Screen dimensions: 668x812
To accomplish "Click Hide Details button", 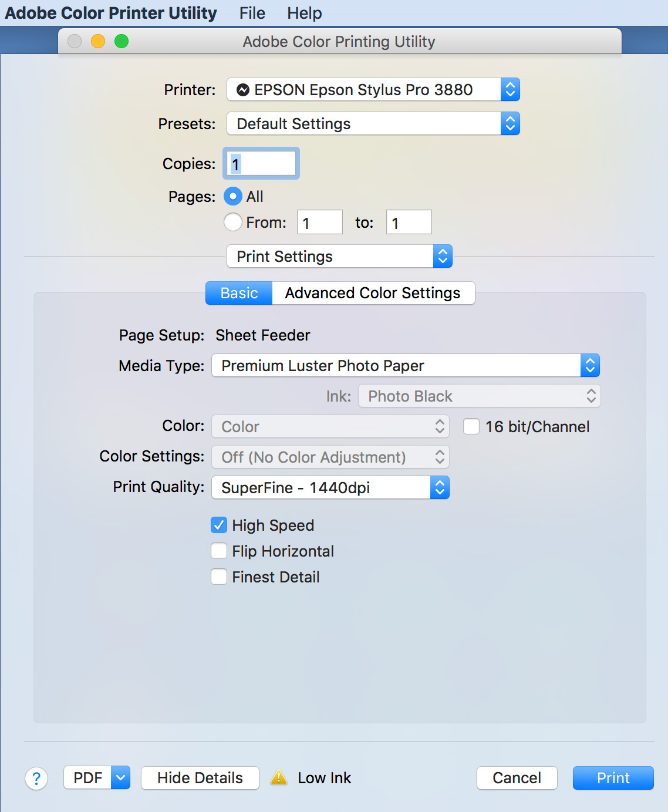I will coord(200,778).
